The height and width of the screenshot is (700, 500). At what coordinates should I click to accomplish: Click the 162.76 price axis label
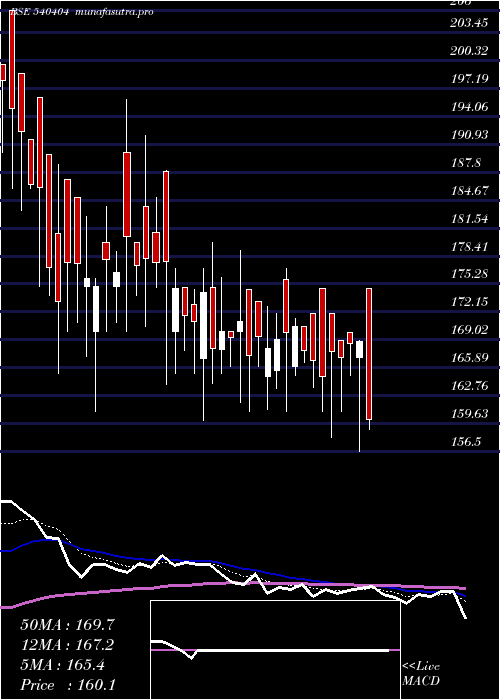pyautogui.click(x=469, y=386)
